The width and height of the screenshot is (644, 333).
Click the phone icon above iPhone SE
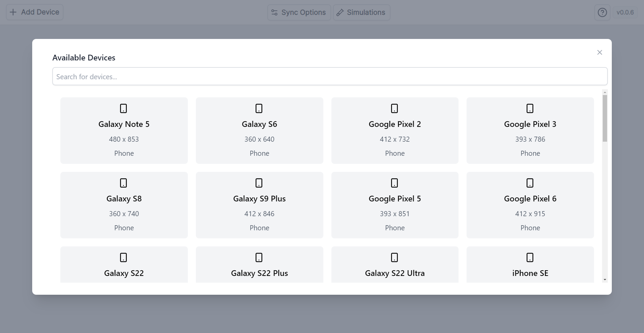point(530,257)
